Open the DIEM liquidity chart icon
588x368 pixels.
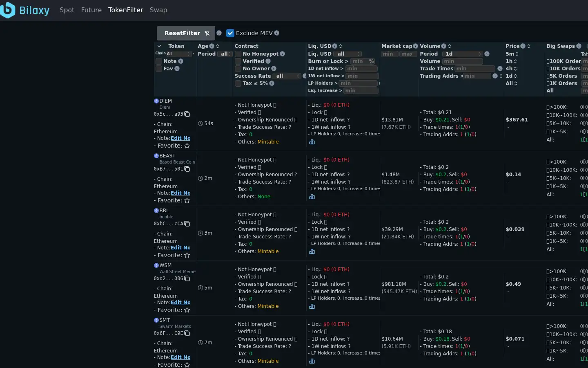click(312, 142)
